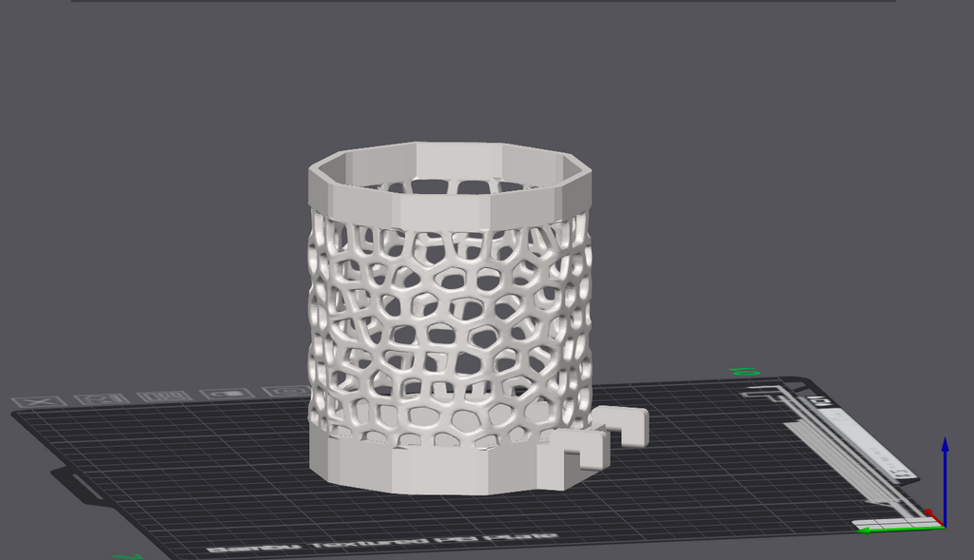Click the plate's lock icon
Image resolution: width=974 pixels, height=560 pixels.
(x=227, y=394)
